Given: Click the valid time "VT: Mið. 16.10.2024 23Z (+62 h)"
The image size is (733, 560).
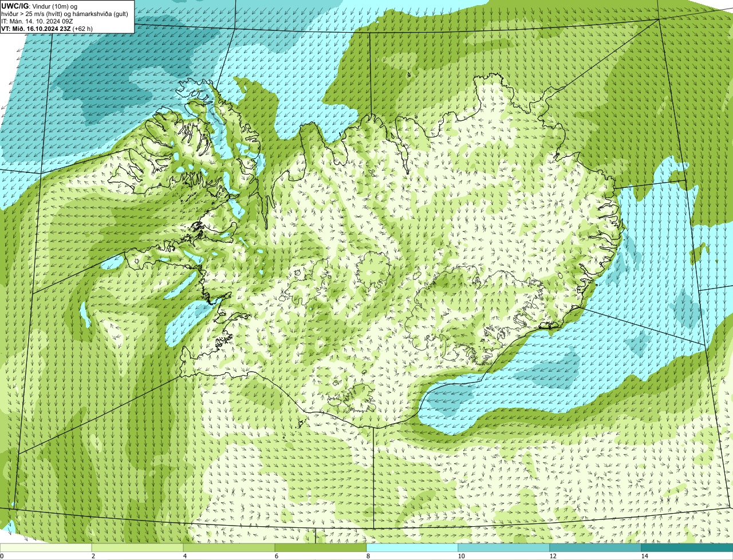Looking at the screenshot, I should 48,28.
